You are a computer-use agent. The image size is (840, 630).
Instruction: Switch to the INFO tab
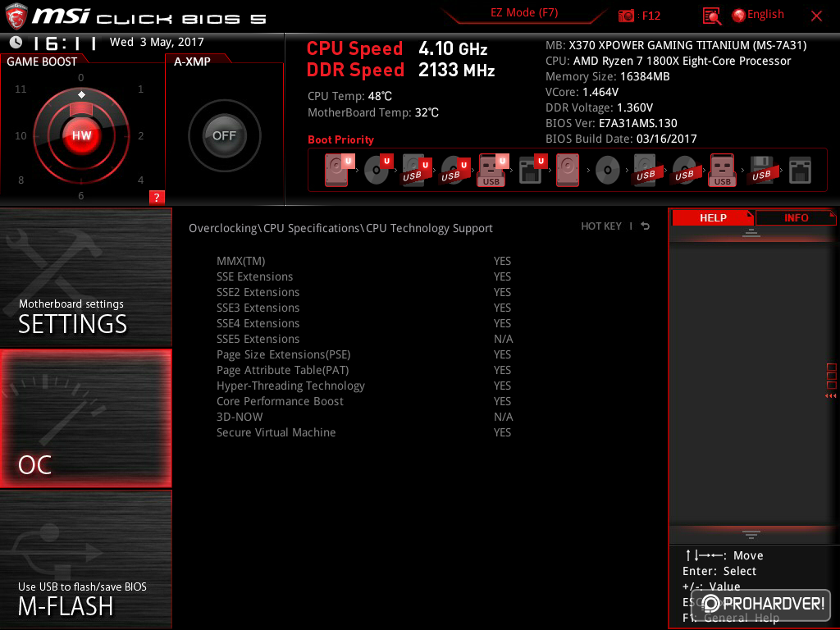796,218
